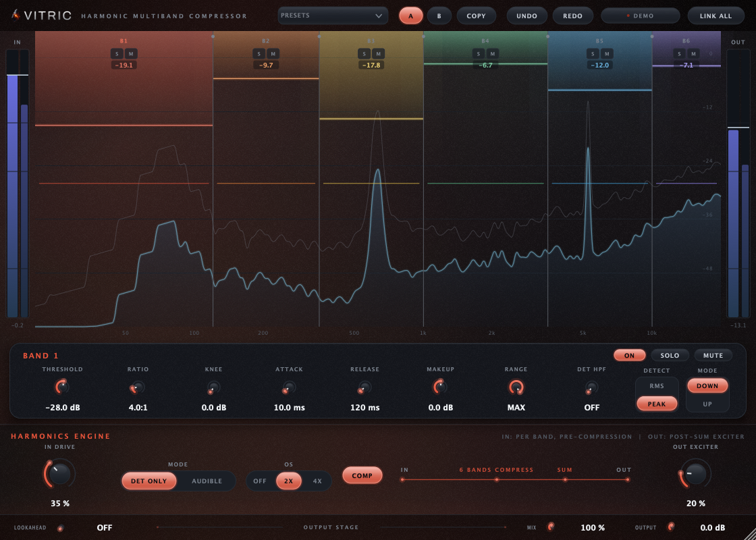
Task: Select Down compression mode
Action: (x=707, y=385)
